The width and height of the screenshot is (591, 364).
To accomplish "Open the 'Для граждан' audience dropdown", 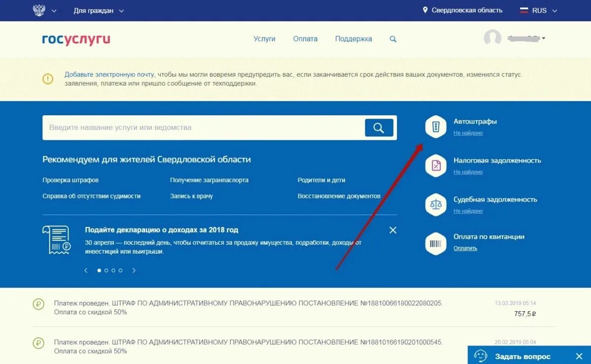I will [x=98, y=10].
